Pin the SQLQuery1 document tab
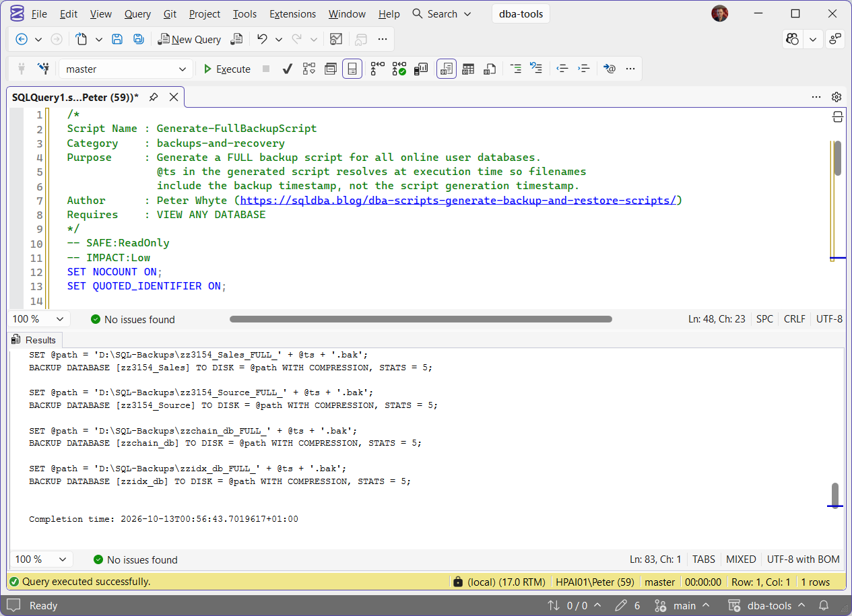The image size is (852, 616). click(154, 97)
